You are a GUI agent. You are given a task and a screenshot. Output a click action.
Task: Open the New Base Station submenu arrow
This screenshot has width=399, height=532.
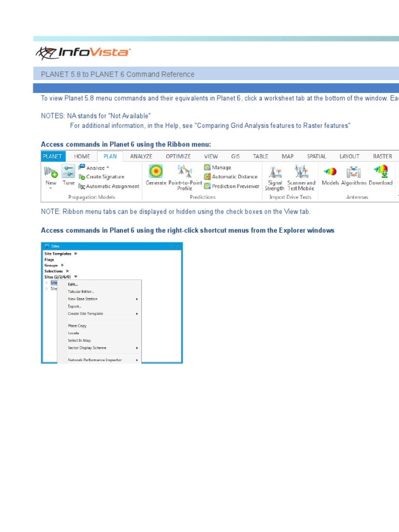(x=137, y=299)
